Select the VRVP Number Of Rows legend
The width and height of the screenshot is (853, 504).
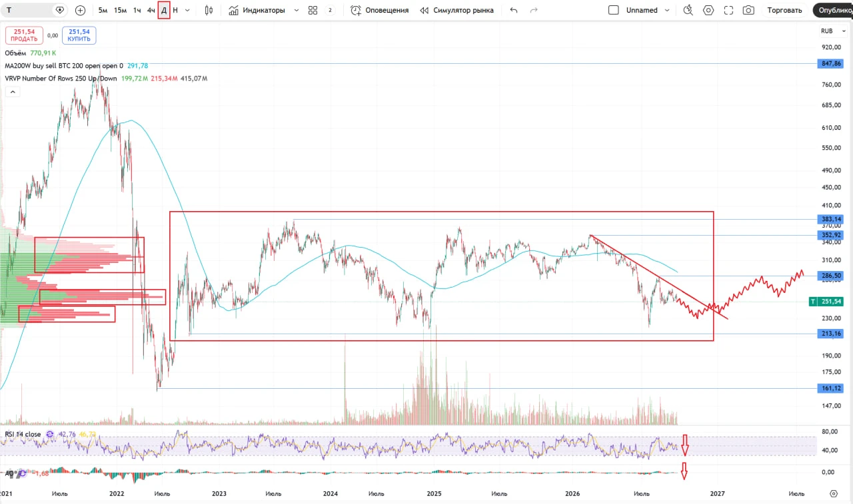click(x=61, y=79)
